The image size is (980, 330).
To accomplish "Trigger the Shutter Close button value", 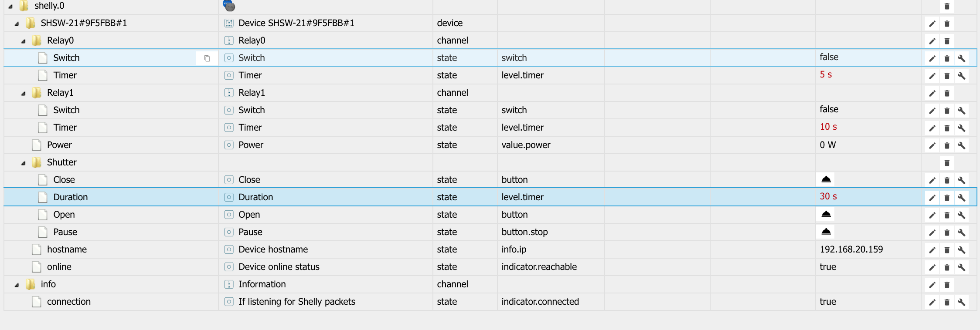I will tap(826, 179).
